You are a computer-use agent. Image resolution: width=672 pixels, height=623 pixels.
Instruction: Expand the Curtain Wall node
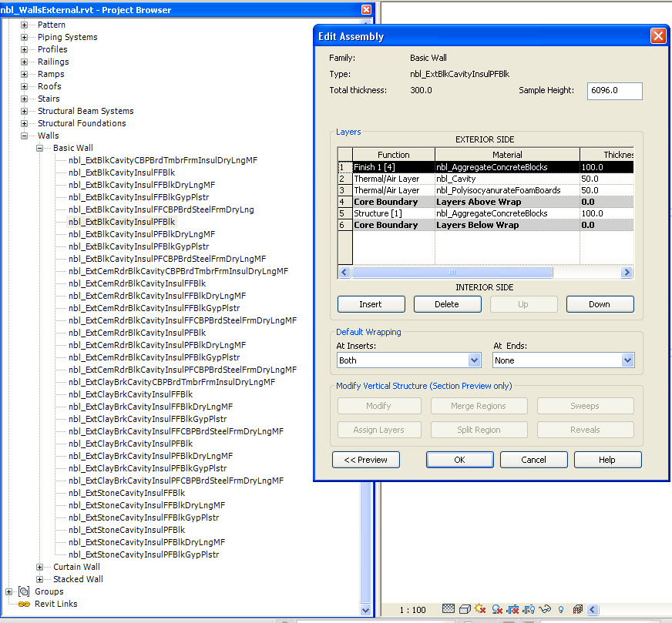click(39, 567)
